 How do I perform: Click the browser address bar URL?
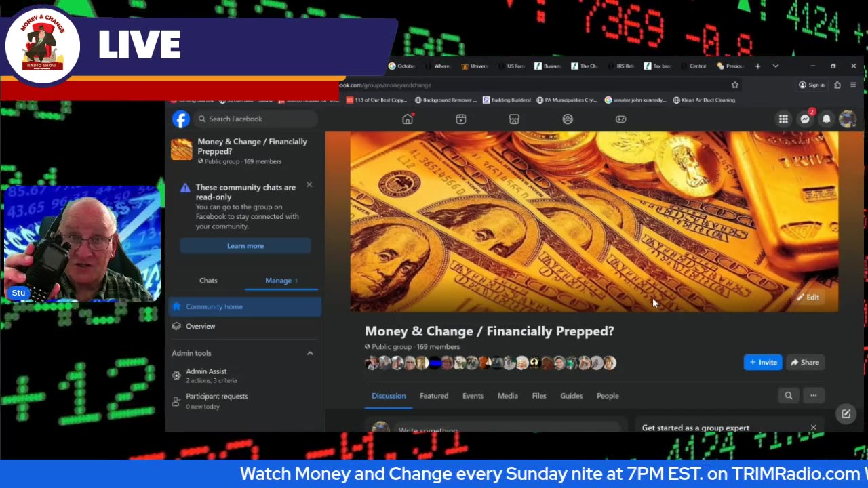[x=385, y=85]
